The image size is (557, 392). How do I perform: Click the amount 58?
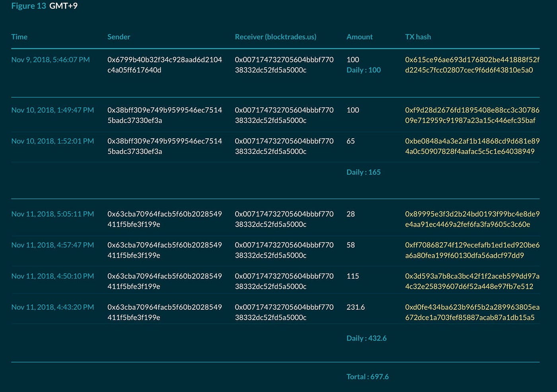pyautogui.click(x=351, y=245)
